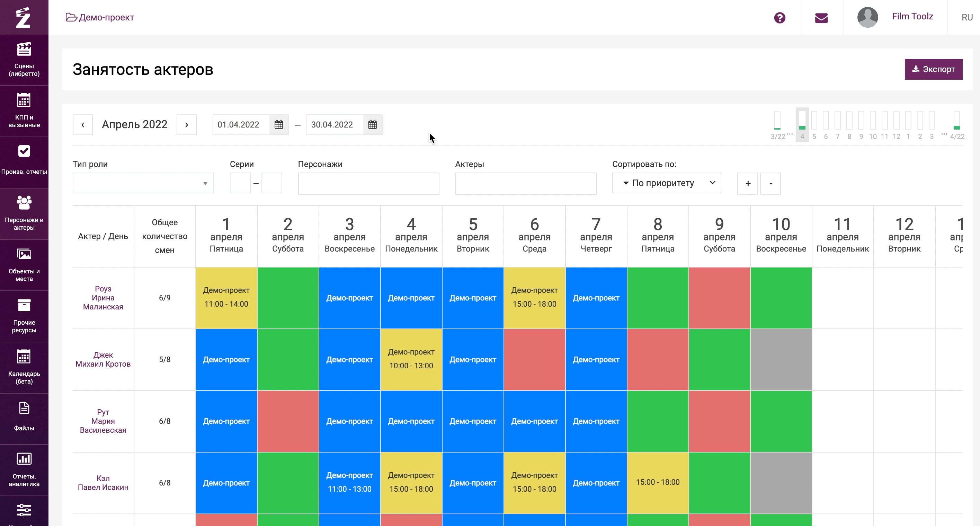The height and width of the screenshot is (526, 980).
Task: Click end date field 30.04.2022
Action: click(x=335, y=124)
